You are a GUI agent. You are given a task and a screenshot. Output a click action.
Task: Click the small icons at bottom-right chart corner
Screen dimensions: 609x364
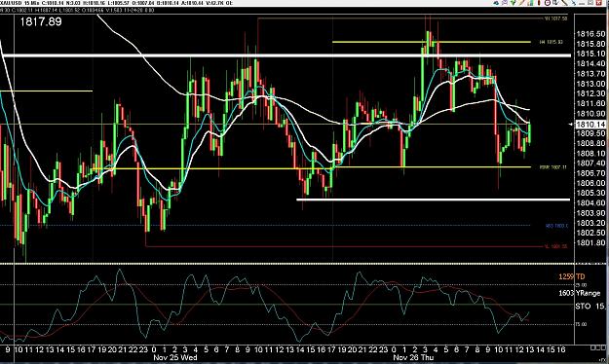599,347
